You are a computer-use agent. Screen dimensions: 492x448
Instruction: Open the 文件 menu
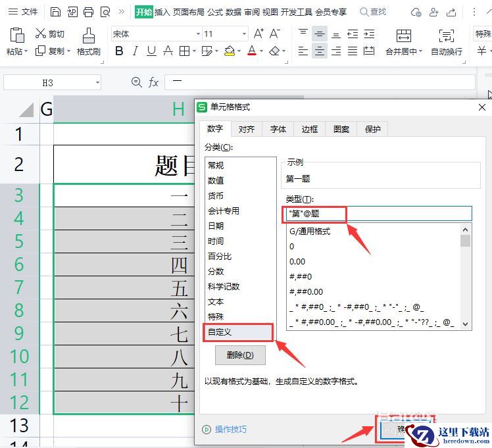[x=23, y=12]
